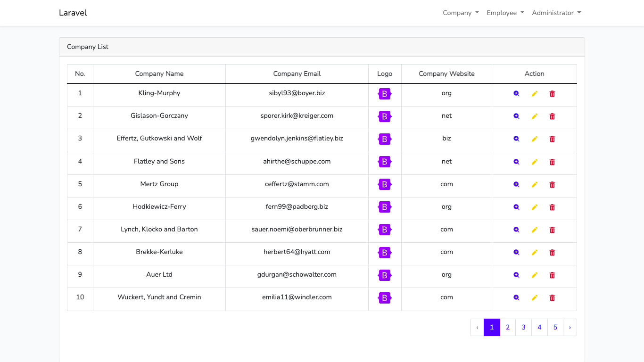Select the Brekke-Kerluke company name

(x=159, y=252)
